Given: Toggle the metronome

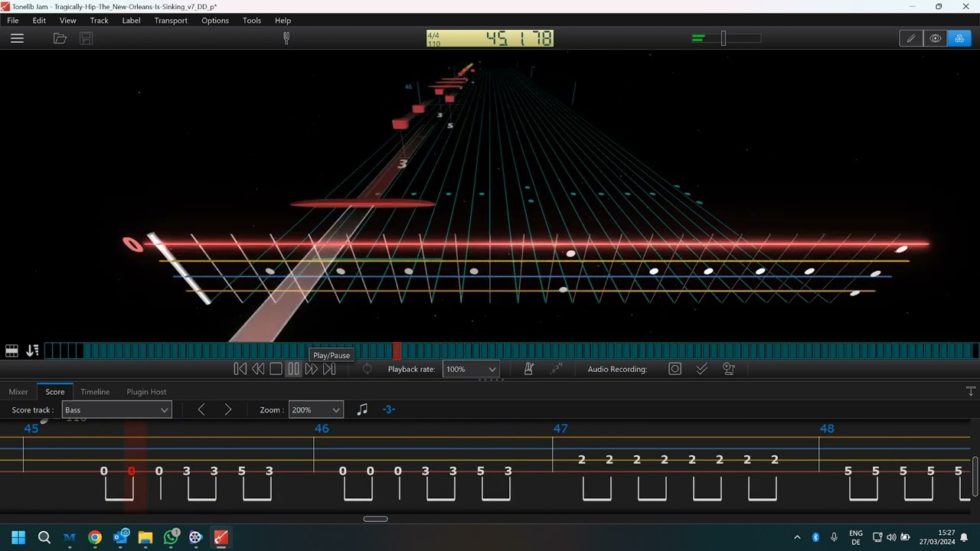Looking at the screenshot, I should coord(528,369).
